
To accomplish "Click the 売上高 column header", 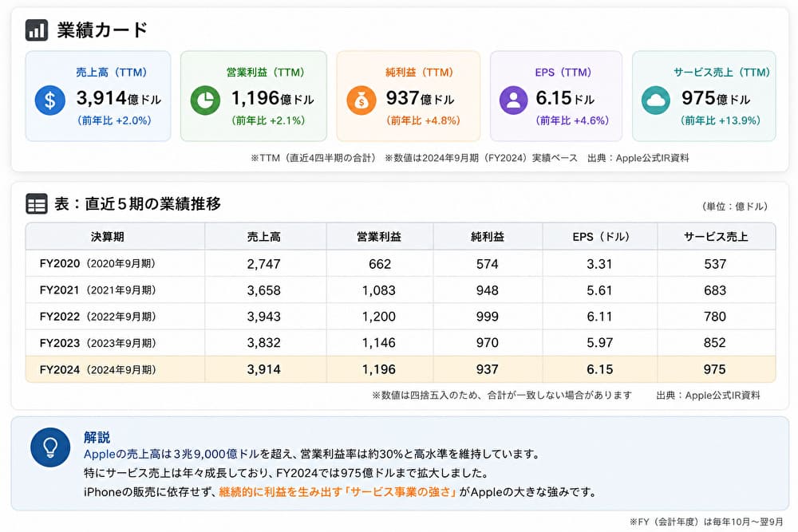I will pyautogui.click(x=263, y=237).
